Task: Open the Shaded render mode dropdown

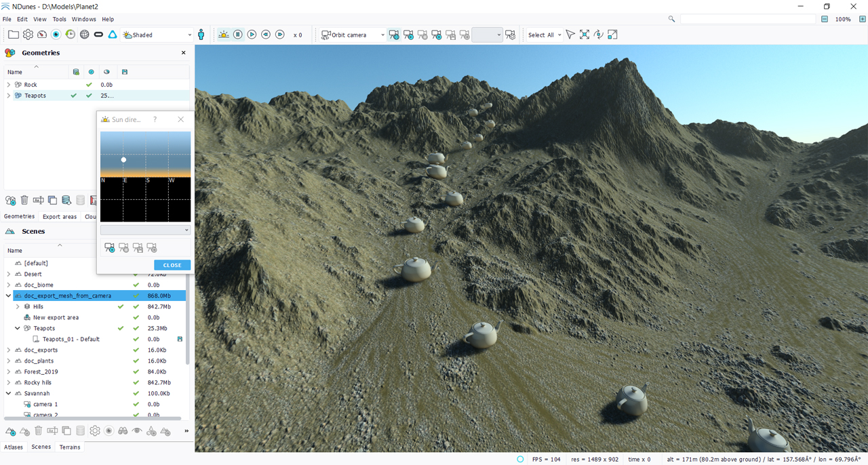Action: point(157,35)
